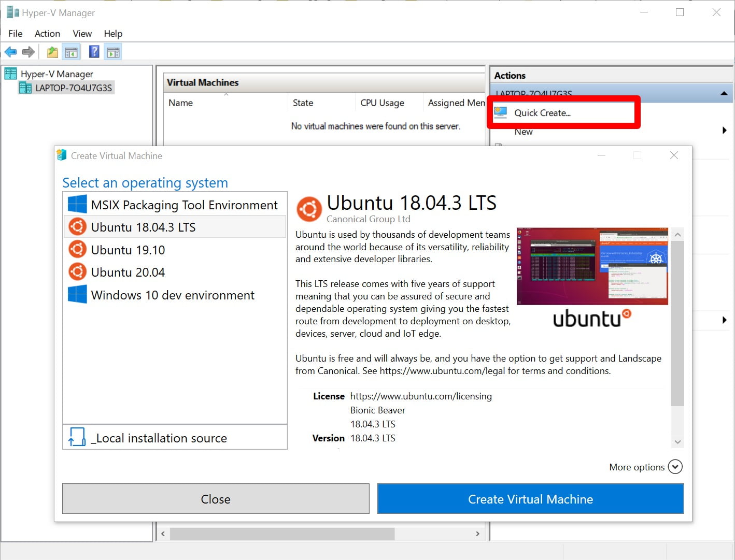735x560 pixels.
Task: Select LAPTOP-7O4U7G3S in the tree
Action: (x=73, y=88)
